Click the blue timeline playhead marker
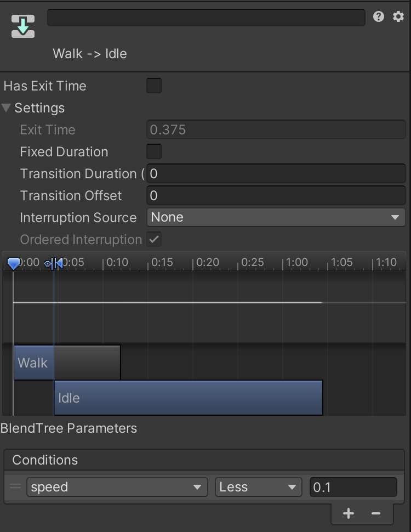 (14, 264)
